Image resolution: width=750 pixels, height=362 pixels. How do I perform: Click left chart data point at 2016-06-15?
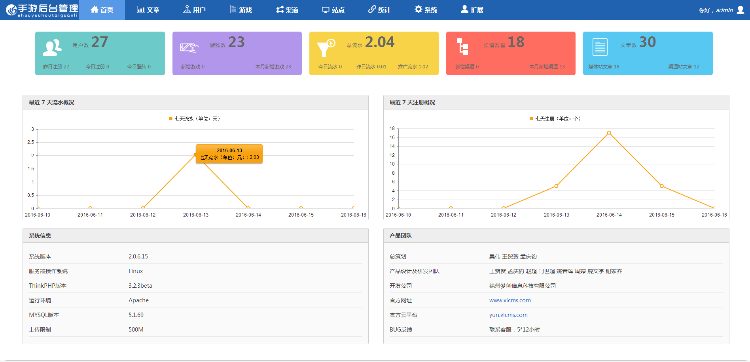301,208
